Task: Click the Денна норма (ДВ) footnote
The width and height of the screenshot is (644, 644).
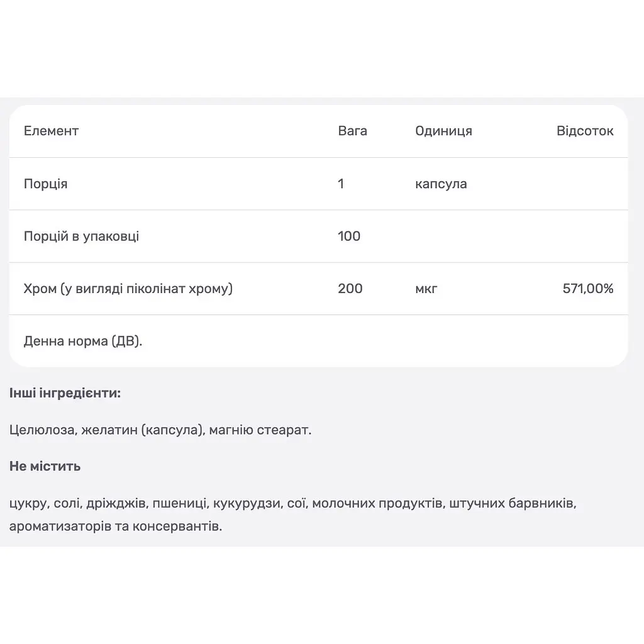Action: pos(83,341)
